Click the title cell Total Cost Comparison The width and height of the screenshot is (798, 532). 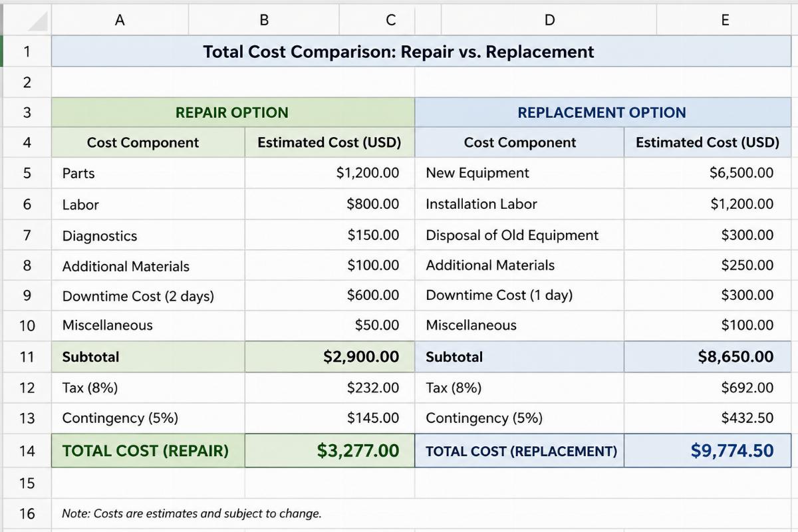(422, 51)
